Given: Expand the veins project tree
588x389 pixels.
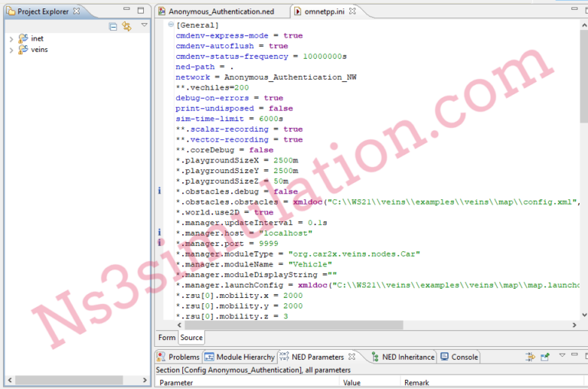Looking at the screenshot, I should click(11, 50).
